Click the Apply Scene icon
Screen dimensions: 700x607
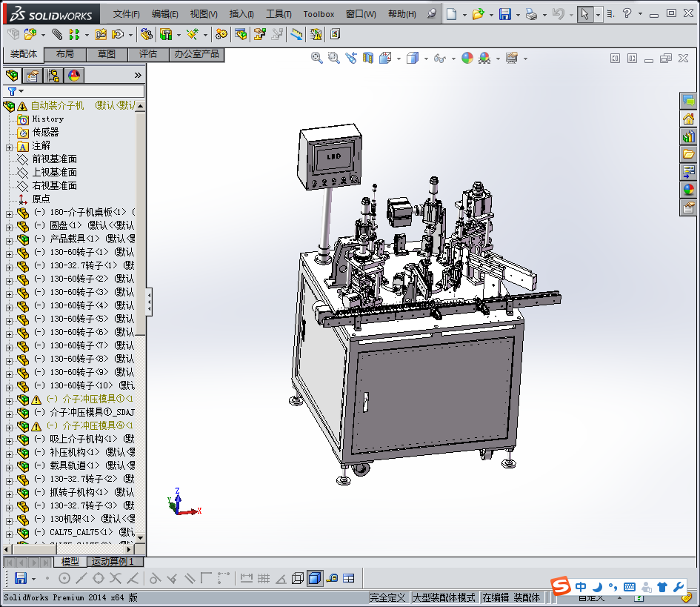tap(484, 58)
